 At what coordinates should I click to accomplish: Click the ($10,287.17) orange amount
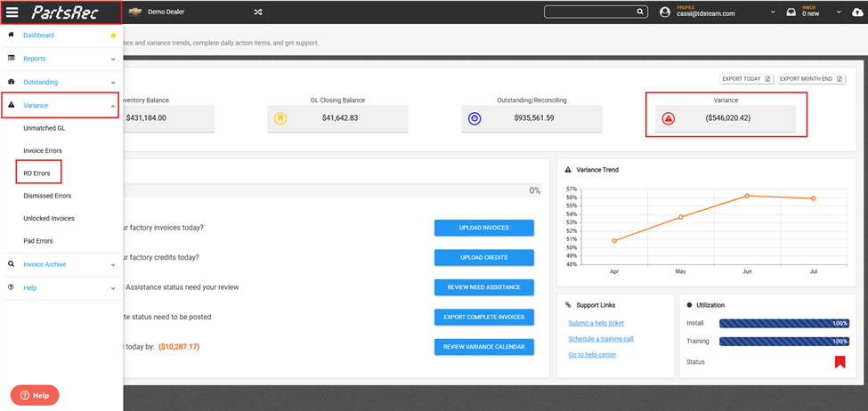(x=179, y=347)
